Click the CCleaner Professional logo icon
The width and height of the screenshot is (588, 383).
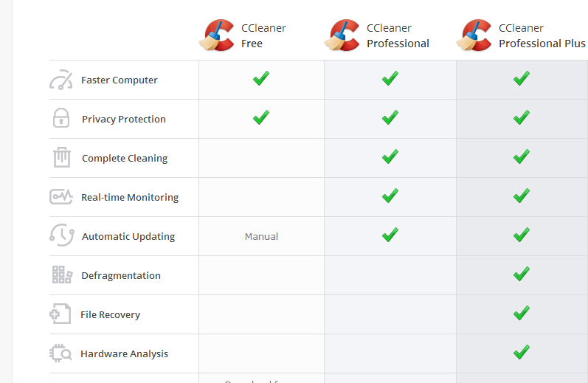point(344,35)
